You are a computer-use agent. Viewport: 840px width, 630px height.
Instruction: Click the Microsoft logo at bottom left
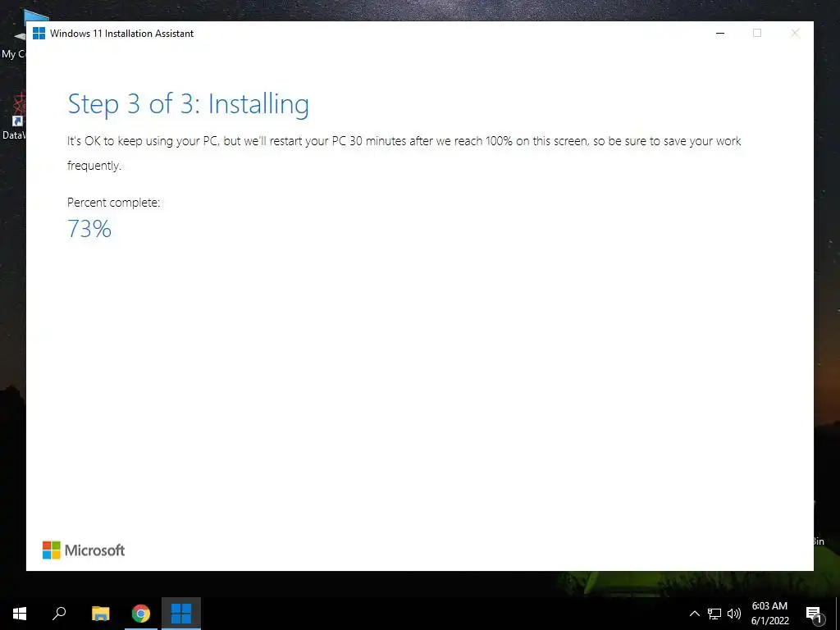point(84,550)
